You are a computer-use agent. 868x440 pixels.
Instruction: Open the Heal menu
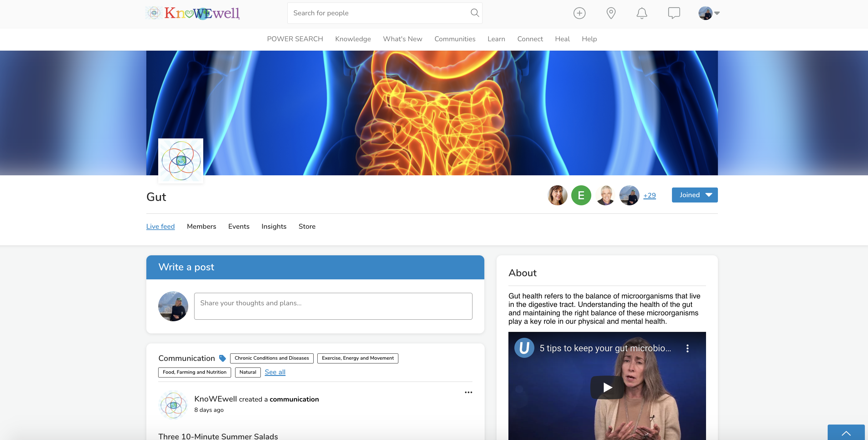pos(562,39)
